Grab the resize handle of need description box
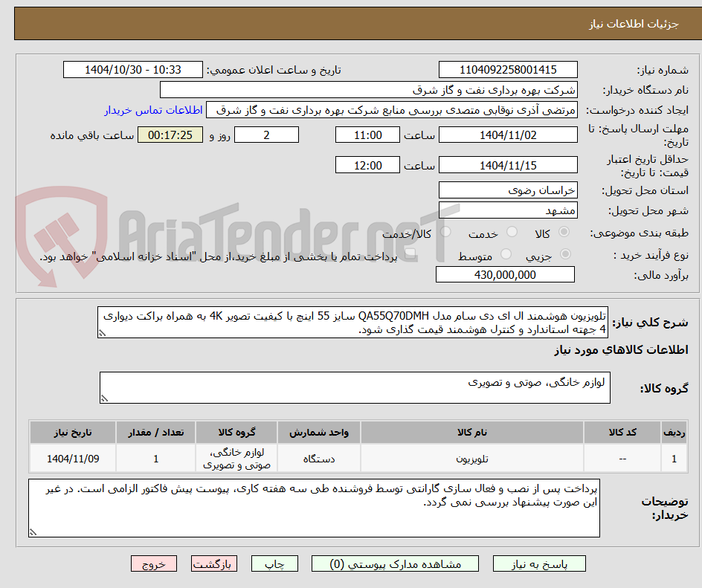 pyautogui.click(x=102, y=333)
